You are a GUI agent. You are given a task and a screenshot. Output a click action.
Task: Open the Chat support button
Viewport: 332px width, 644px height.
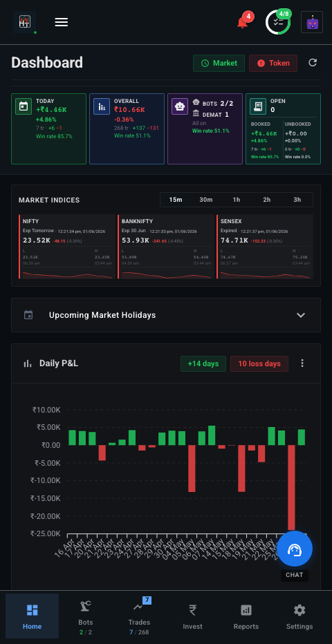[295, 549]
